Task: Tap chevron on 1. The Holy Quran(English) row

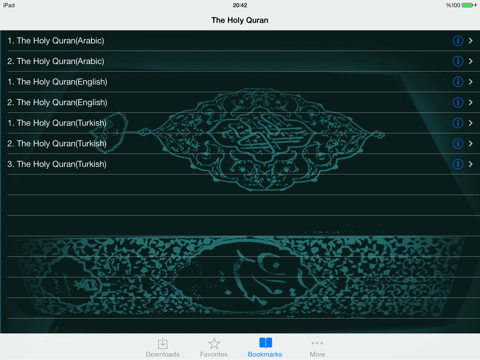Action: [470, 82]
